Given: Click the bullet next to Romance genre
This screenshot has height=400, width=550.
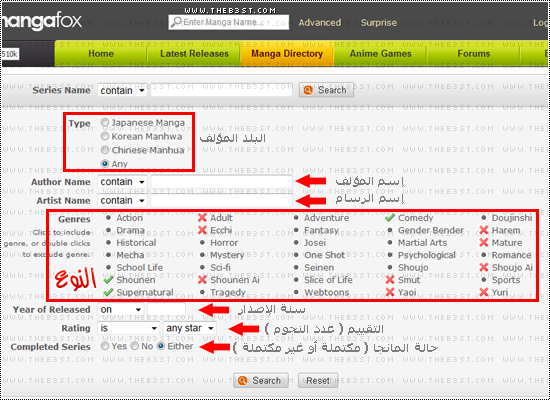Looking at the screenshot, I should 484,255.
